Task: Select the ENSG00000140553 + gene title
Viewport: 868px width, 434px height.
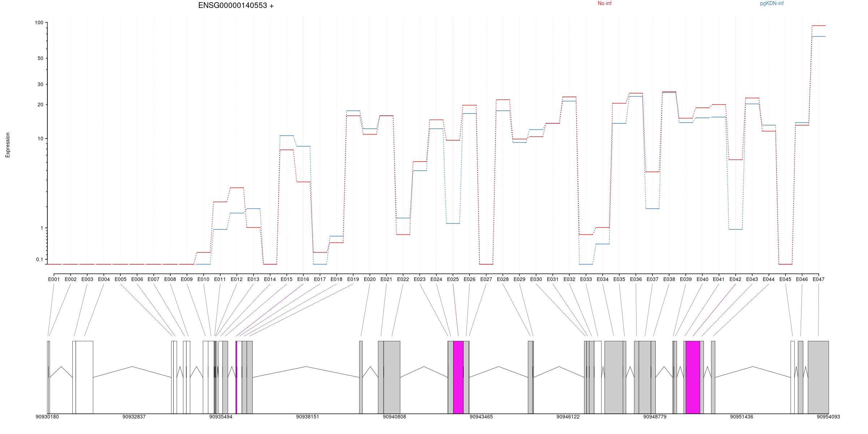Action: [236, 5]
